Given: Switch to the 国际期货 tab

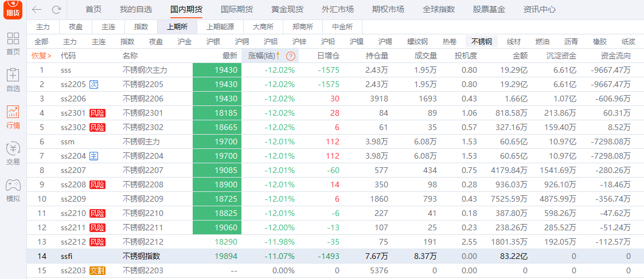Looking at the screenshot, I should 237,10.
